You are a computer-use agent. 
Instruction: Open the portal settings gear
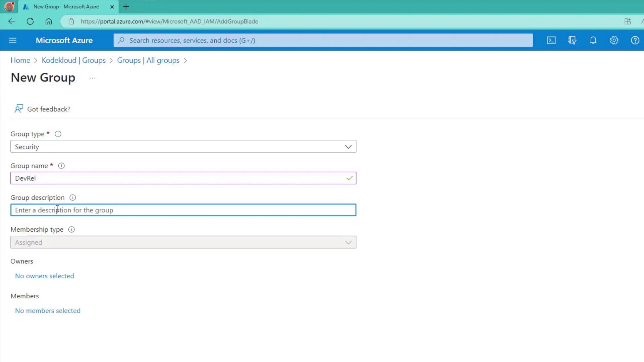pyautogui.click(x=614, y=40)
